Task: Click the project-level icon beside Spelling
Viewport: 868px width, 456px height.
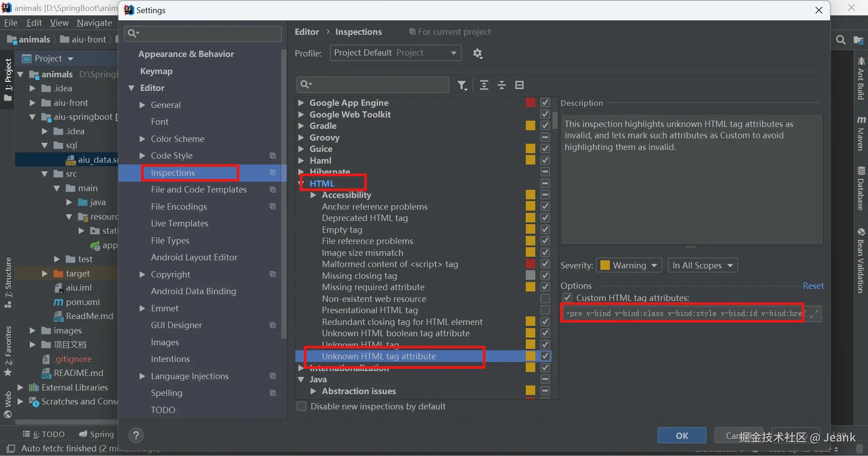Action: click(x=273, y=393)
